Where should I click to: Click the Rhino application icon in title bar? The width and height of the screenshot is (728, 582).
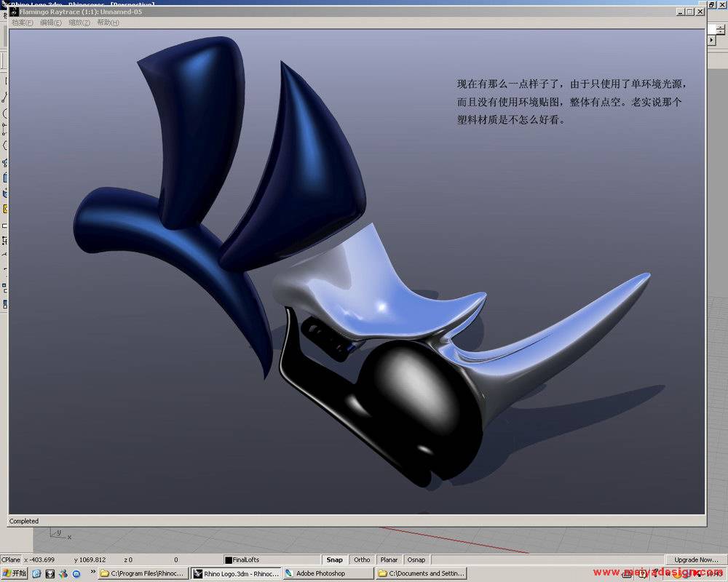pos(4,4)
